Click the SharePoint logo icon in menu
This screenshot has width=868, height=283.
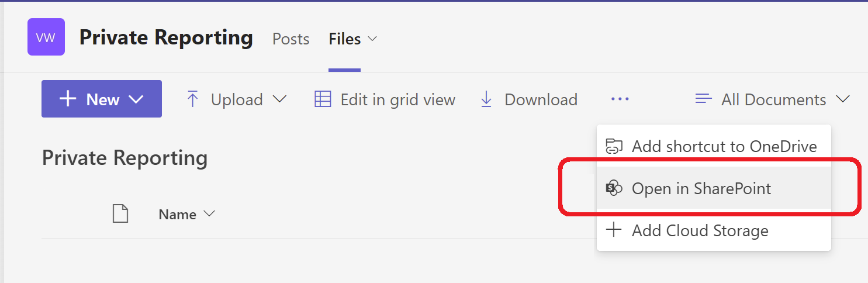coord(614,188)
